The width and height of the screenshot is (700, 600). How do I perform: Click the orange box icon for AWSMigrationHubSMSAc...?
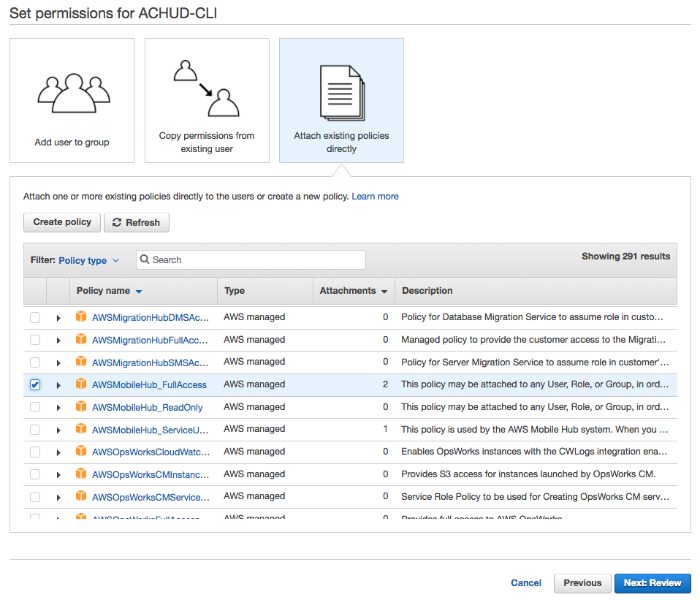(81, 361)
